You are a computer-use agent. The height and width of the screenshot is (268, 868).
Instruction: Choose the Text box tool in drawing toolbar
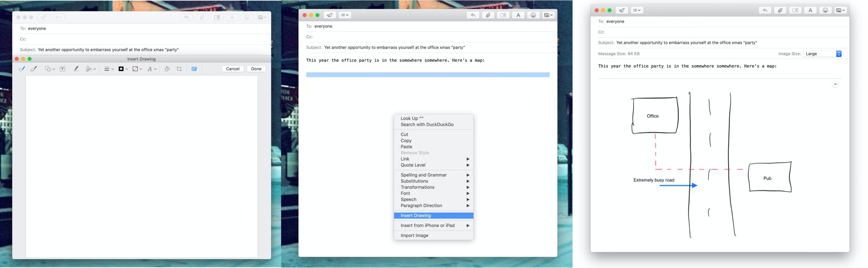62,69
